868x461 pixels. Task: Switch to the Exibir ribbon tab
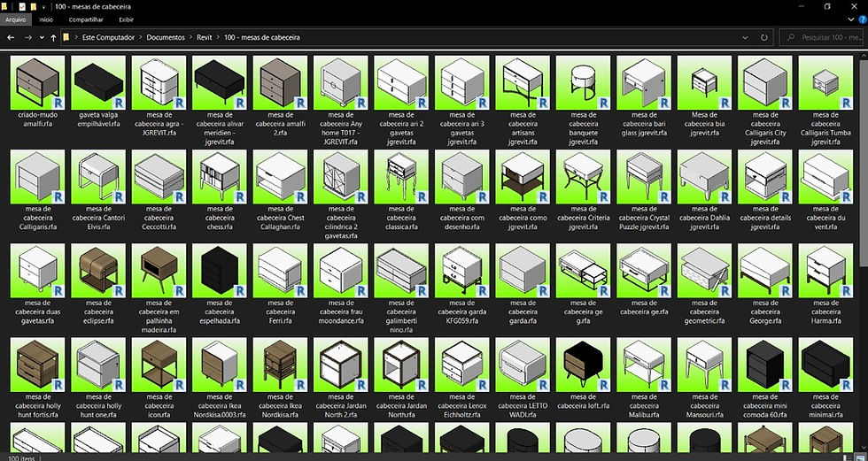tap(126, 19)
